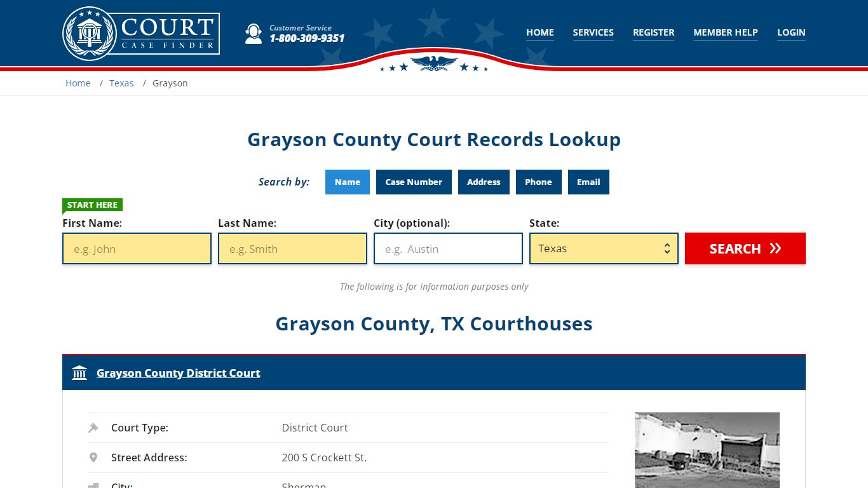Focus the Last Name input field
The height and width of the screenshot is (488, 868).
coord(292,248)
